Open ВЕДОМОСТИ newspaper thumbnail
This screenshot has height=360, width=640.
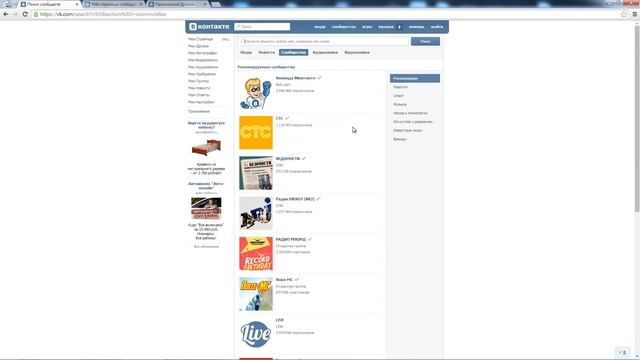click(256, 173)
